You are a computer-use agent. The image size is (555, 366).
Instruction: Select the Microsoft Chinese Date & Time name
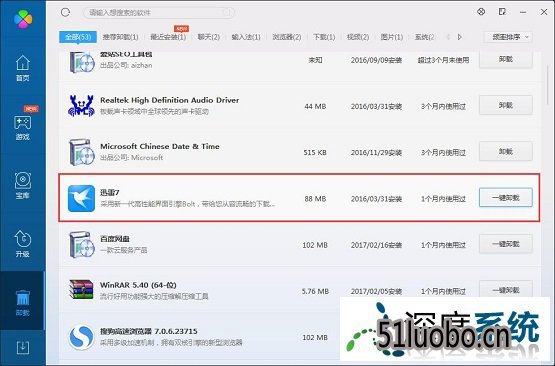160,146
